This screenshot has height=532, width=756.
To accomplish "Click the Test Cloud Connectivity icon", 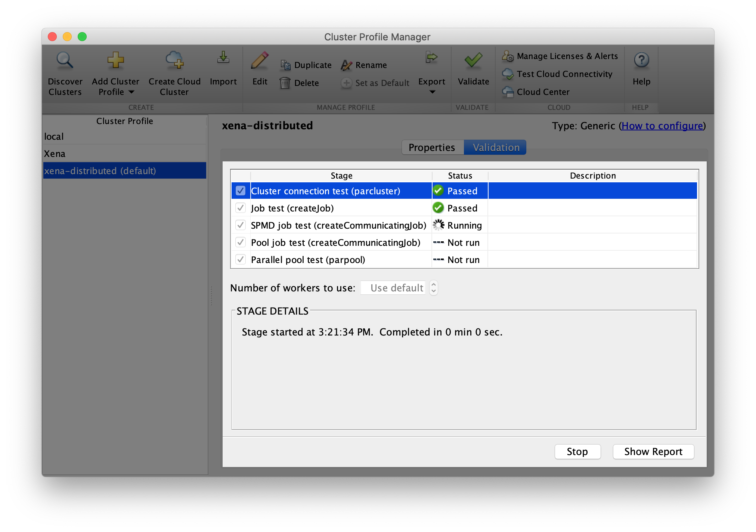I will (x=508, y=74).
